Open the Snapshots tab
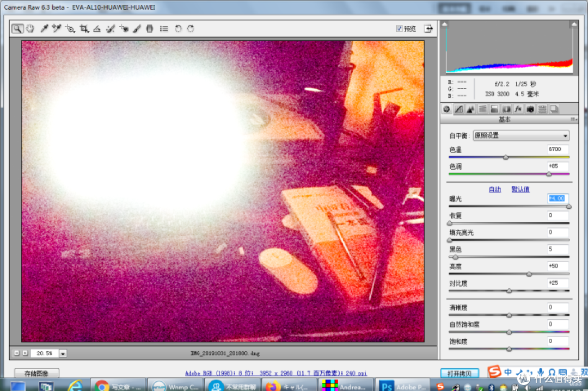This screenshot has height=391, width=588. point(554,109)
